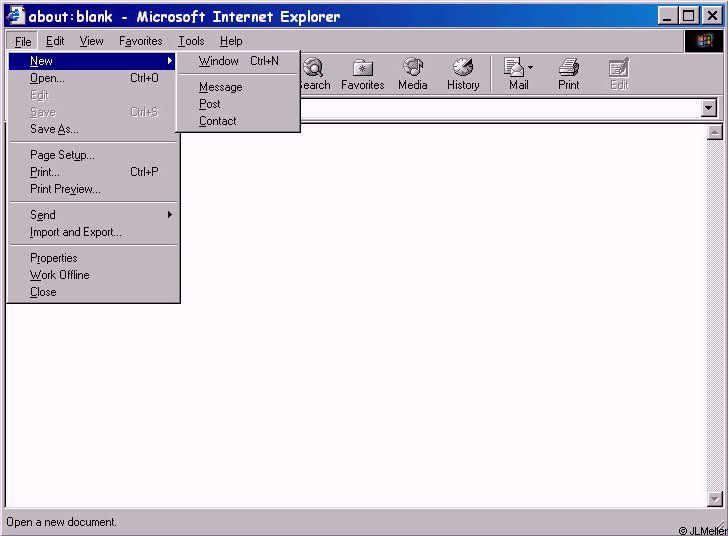Expand the Send submenu arrow
Viewport: 728px width, 536px height.
[170, 215]
